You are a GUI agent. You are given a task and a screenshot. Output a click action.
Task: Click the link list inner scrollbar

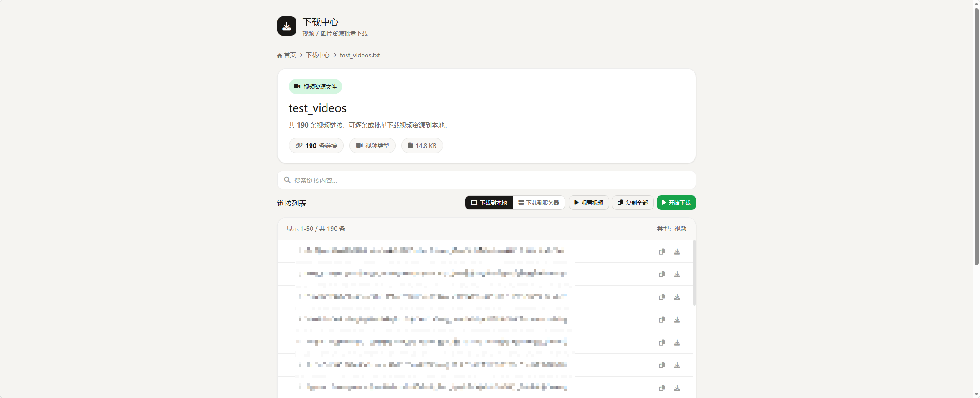pos(694,272)
